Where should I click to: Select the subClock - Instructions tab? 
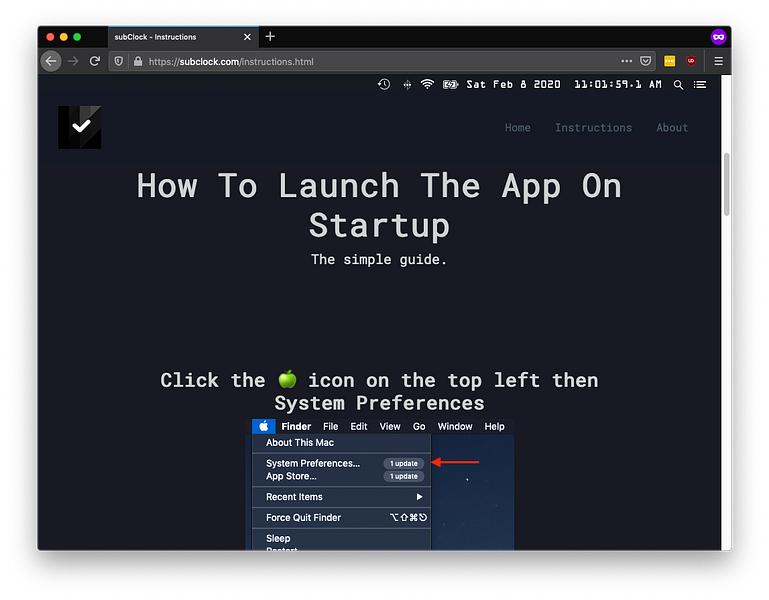click(x=183, y=37)
